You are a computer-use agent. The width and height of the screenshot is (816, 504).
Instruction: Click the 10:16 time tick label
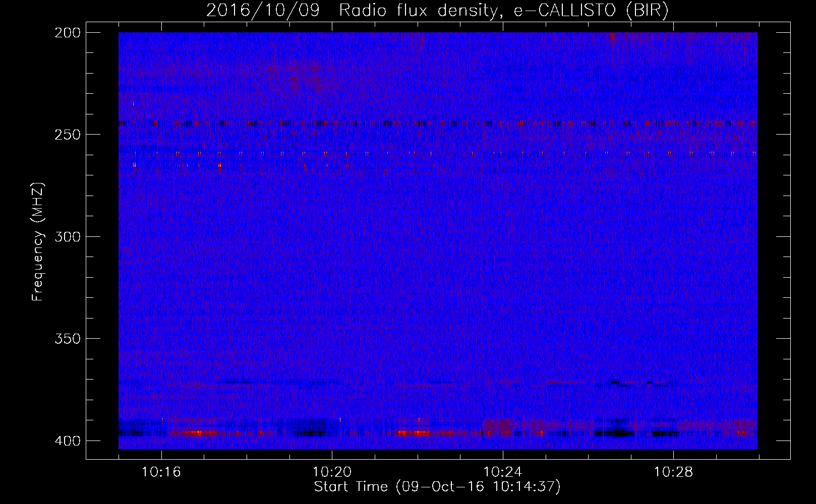click(161, 472)
